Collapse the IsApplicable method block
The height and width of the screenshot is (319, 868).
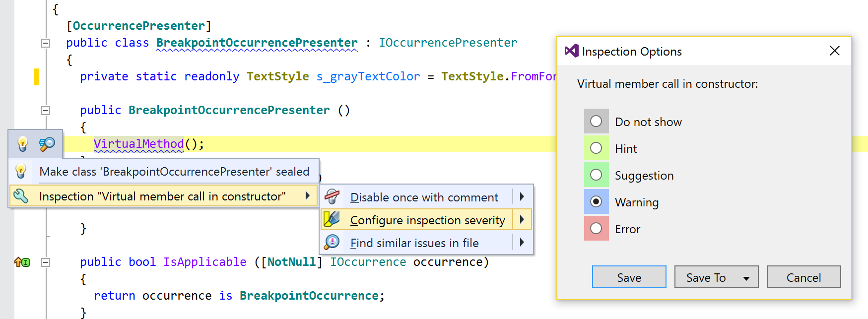coord(46,262)
